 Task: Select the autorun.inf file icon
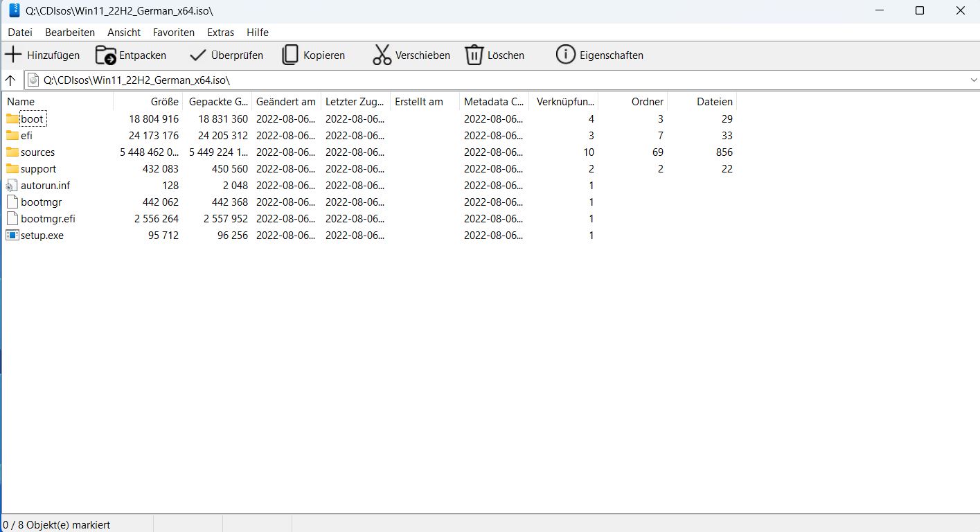point(12,185)
